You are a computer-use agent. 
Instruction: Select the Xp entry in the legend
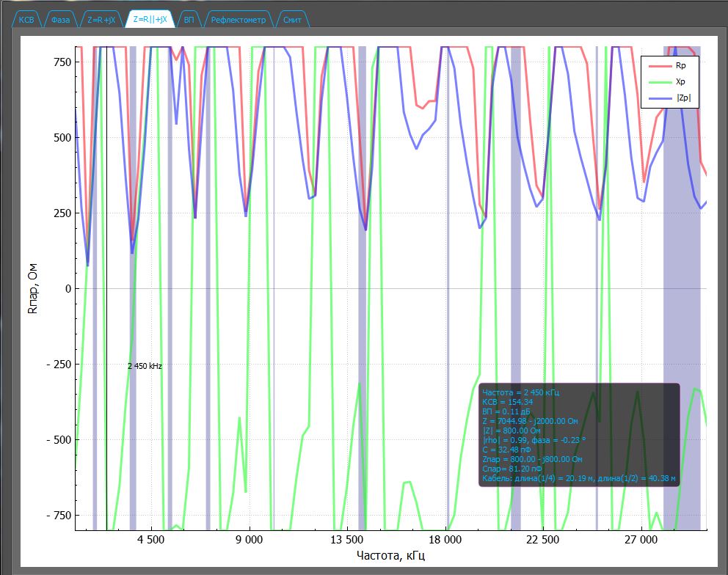tap(680, 82)
